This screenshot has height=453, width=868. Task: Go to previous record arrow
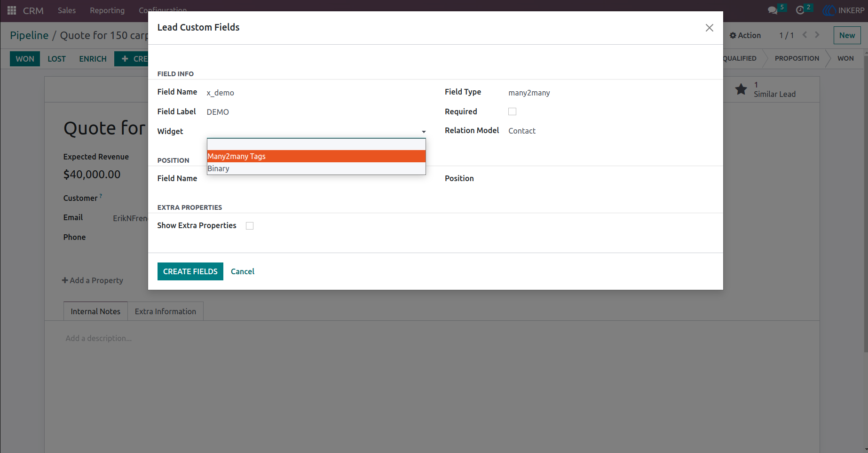(805, 35)
